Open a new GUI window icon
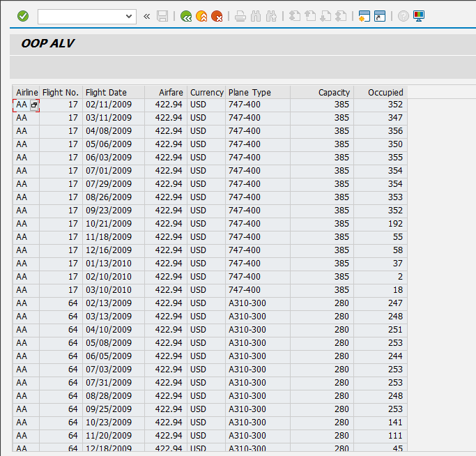This screenshot has height=456, width=476. coord(363,15)
